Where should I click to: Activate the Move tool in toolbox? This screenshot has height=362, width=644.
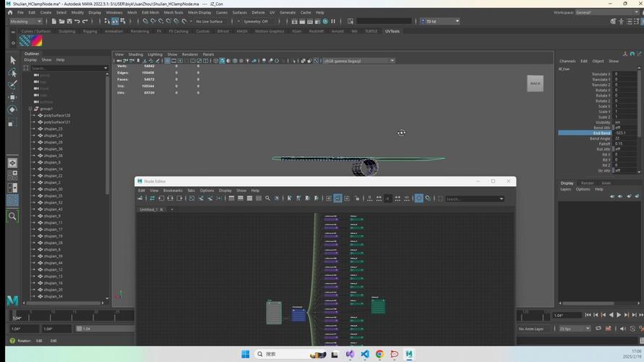(12, 97)
